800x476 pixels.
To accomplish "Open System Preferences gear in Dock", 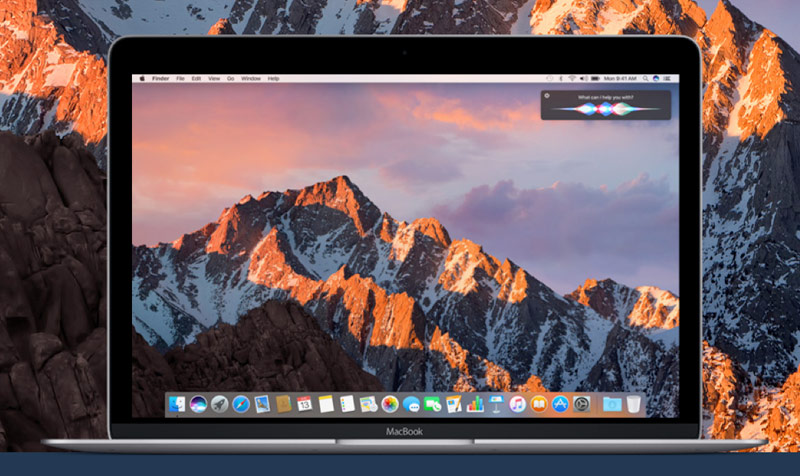I will pyautogui.click(x=582, y=405).
